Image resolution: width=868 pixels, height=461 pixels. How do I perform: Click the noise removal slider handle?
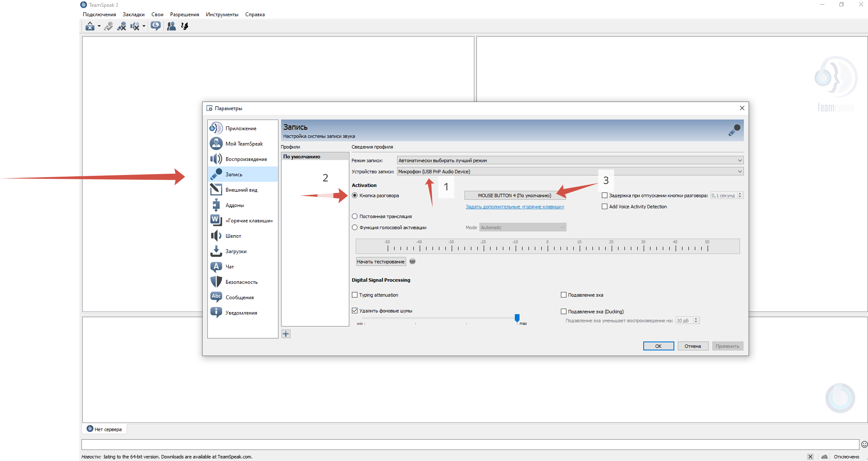[x=517, y=318]
